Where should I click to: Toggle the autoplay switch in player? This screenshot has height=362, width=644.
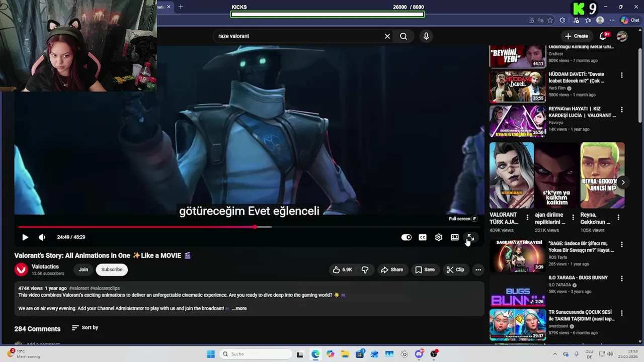pyautogui.click(x=406, y=237)
